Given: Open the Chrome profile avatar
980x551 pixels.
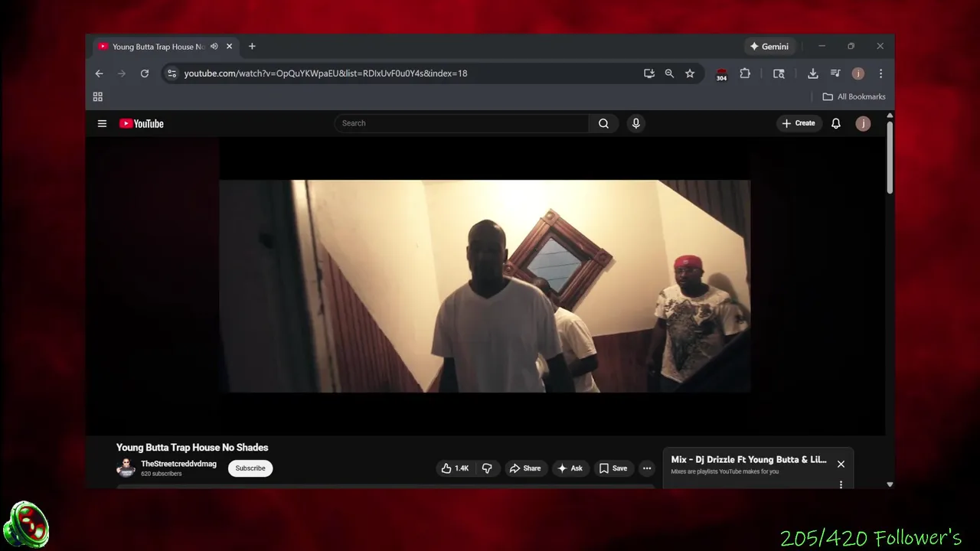Looking at the screenshot, I should [858, 73].
